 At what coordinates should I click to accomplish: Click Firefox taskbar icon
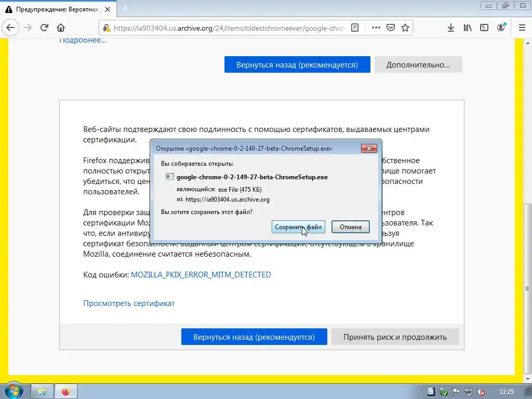pyautogui.click(x=66, y=392)
